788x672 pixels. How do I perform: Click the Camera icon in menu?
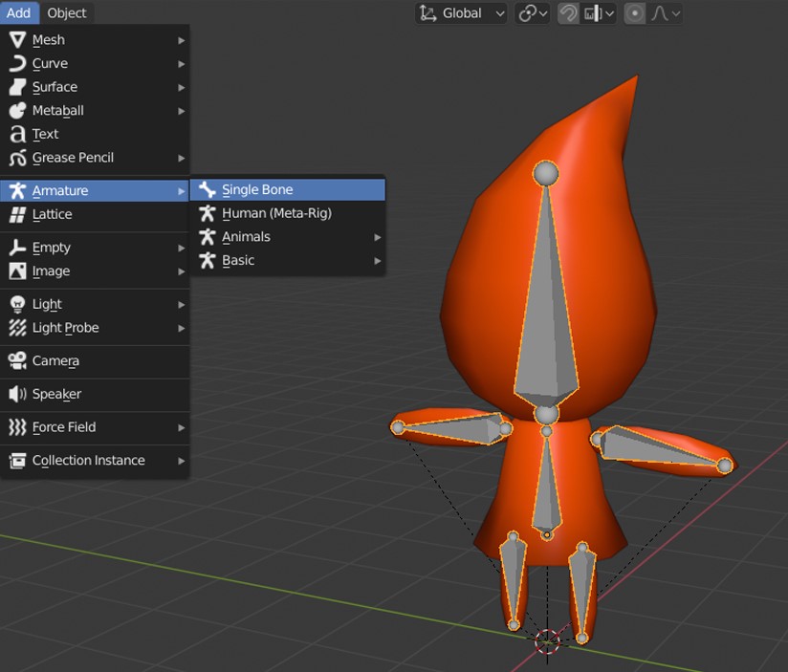click(17, 360)
